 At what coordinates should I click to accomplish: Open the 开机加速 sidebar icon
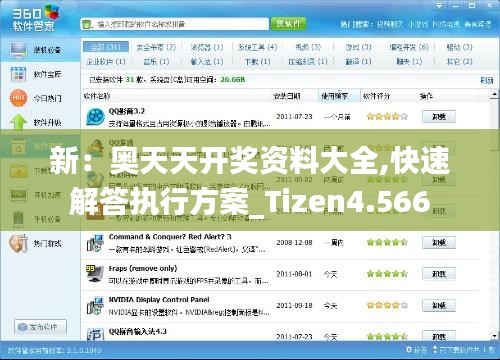click(x=18, y=195)
